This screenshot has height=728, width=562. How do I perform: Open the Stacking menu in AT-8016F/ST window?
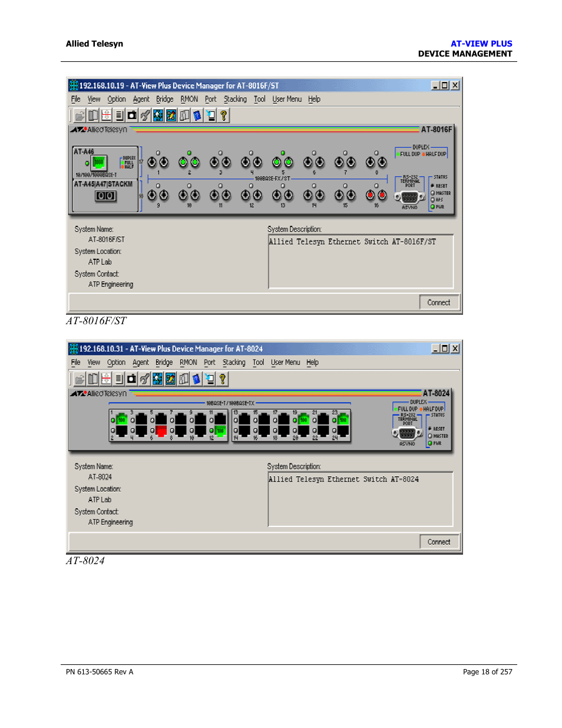(x=235, y=99)
